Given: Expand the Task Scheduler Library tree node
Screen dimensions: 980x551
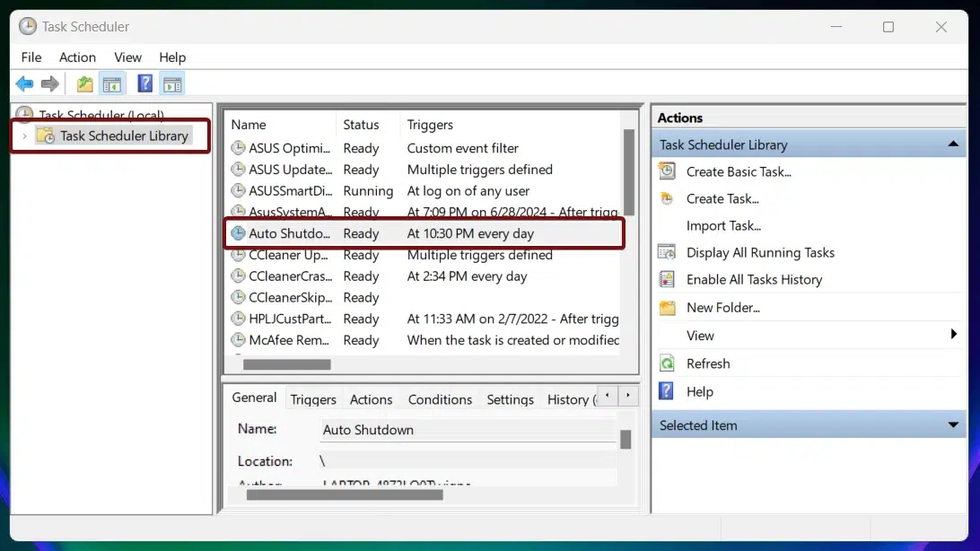Looking at the screenshot, I should click(24, 136).
